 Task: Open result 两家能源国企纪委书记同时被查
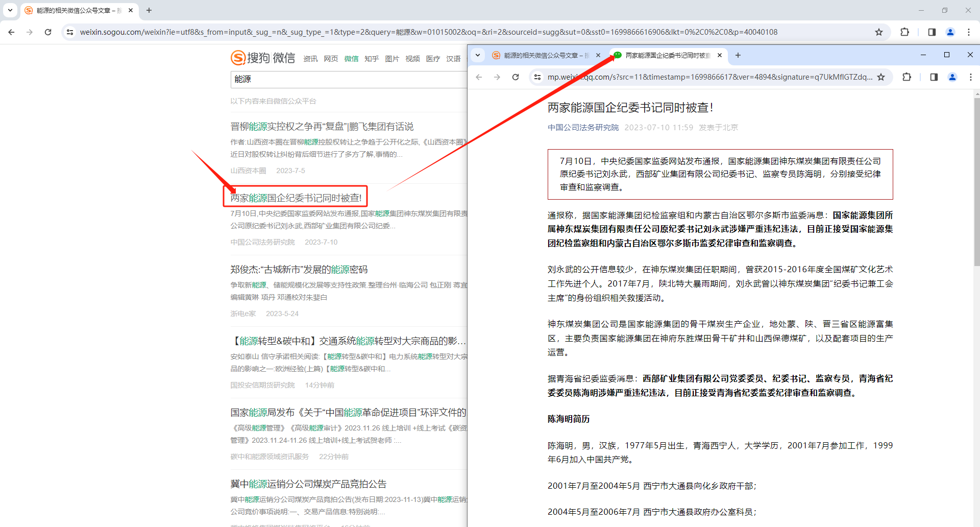coord(296,198)
